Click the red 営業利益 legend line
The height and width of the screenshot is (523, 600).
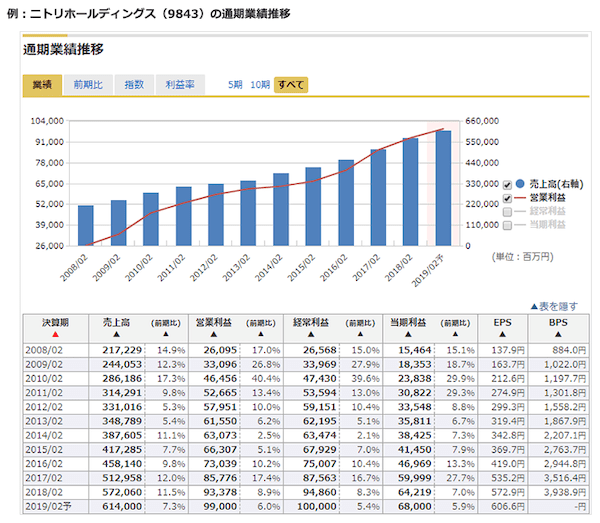[520, 198]
